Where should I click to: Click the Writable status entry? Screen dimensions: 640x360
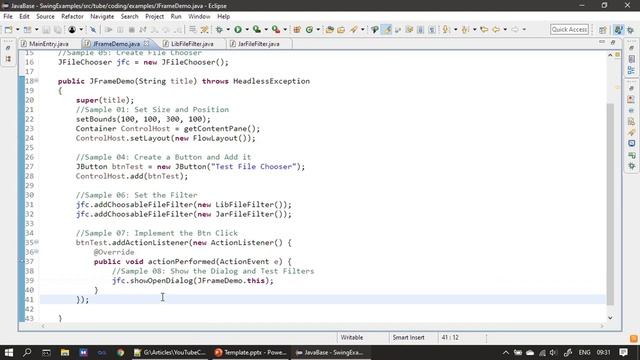[352, 338]
